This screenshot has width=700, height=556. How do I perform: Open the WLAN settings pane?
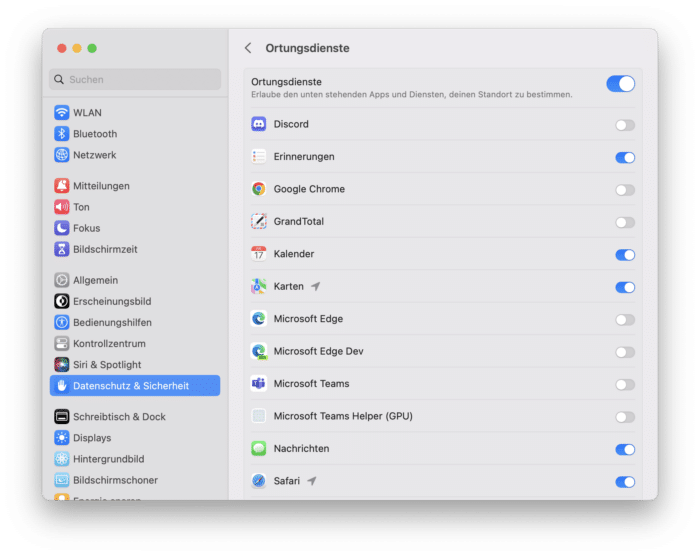(x=135, y=113)
